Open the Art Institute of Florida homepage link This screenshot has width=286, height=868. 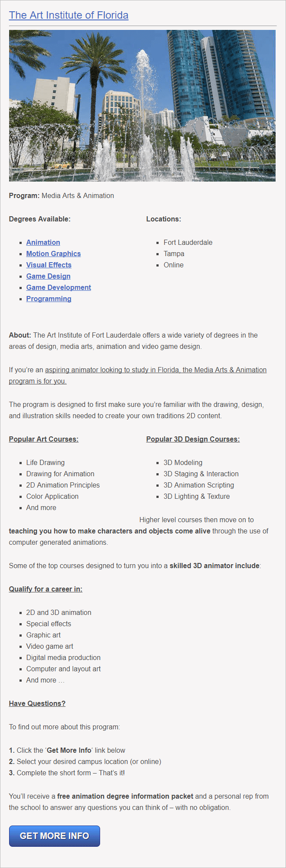point(68,15)
